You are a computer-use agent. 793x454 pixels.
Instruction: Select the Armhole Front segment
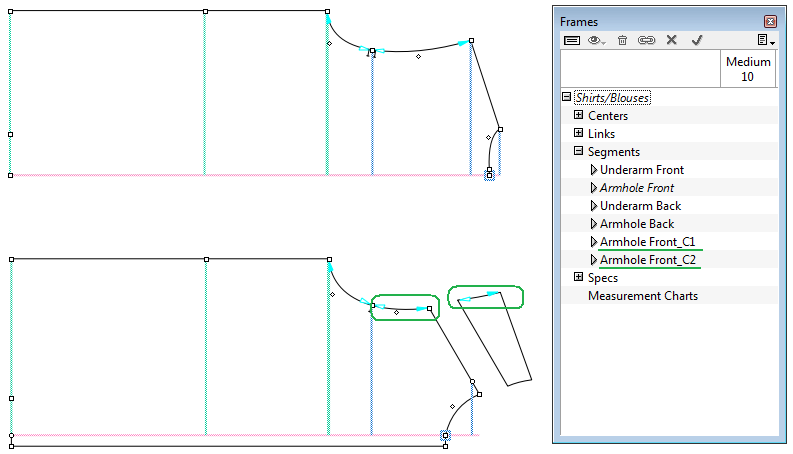pos(636,188)
